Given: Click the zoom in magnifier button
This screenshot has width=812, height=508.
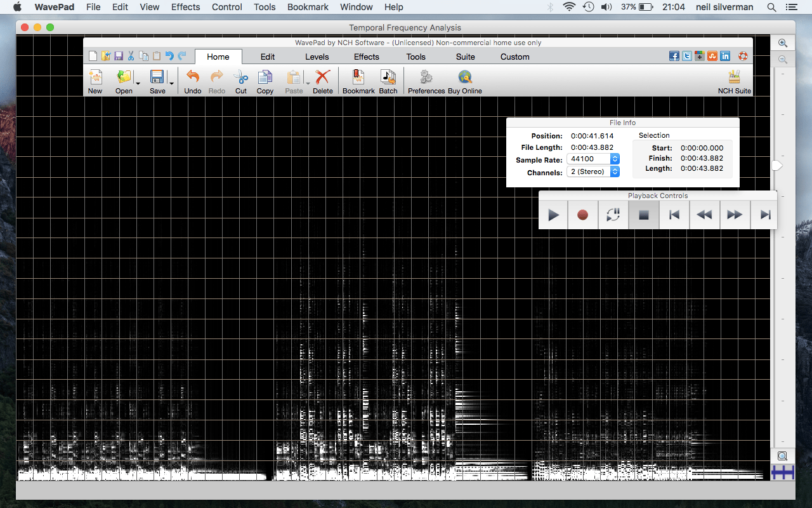Looking at the screenshot, I should click(x=783, y=43).
